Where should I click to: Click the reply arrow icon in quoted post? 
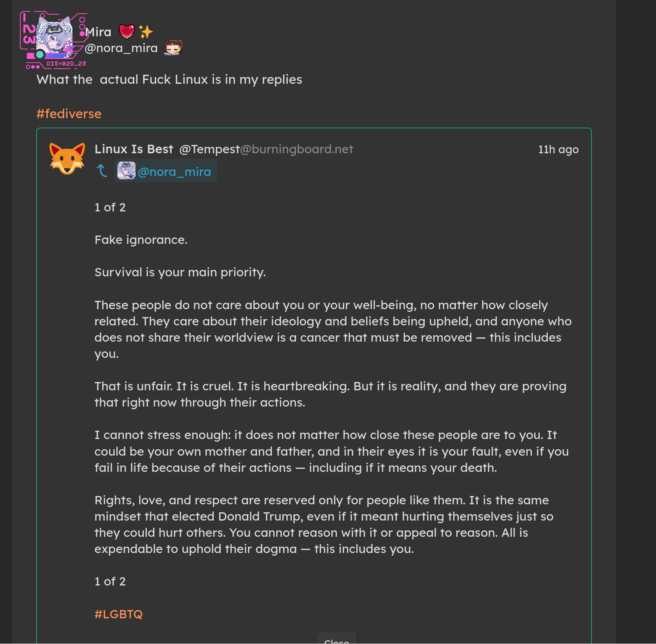tap(102, 171)
